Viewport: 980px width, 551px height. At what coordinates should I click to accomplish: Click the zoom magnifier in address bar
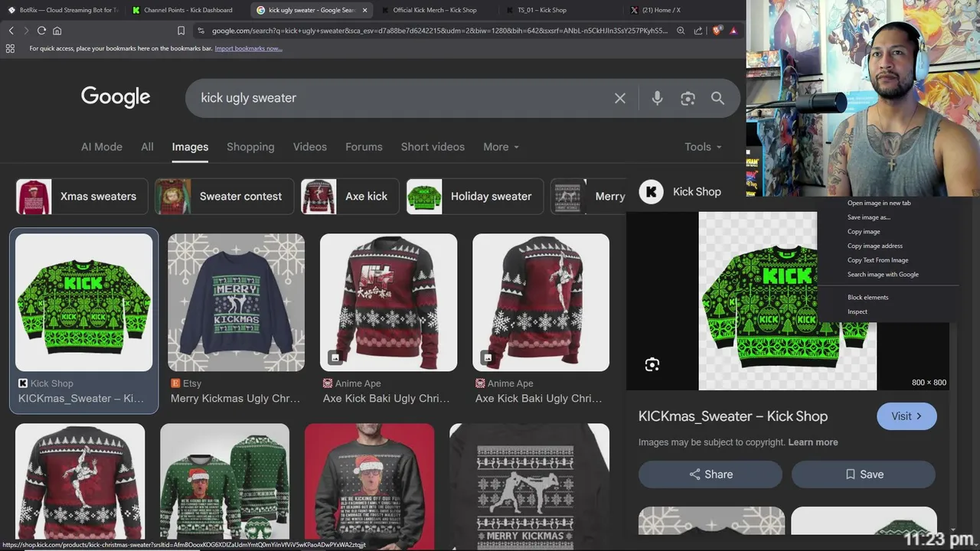pos(681,31)
